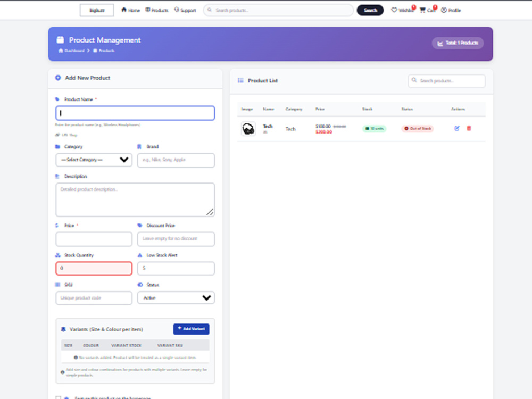This screenshot has width=532, height=399.
Task: Click the Price dollar icon
Action: coord(57,225)
